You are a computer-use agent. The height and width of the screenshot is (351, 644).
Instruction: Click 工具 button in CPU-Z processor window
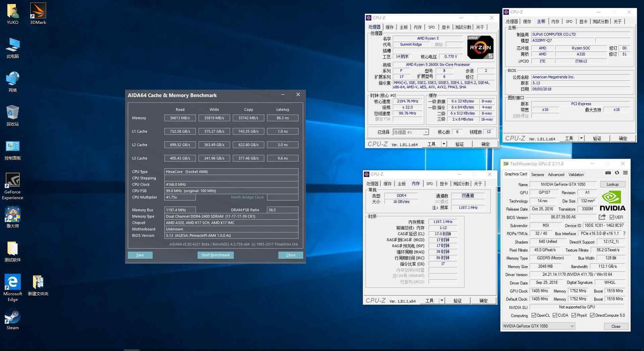(431, 144)
